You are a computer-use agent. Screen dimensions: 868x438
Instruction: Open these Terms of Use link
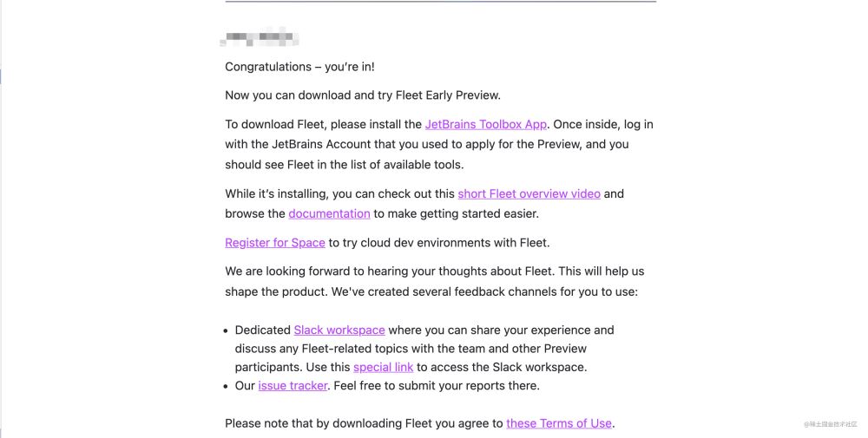559,423
